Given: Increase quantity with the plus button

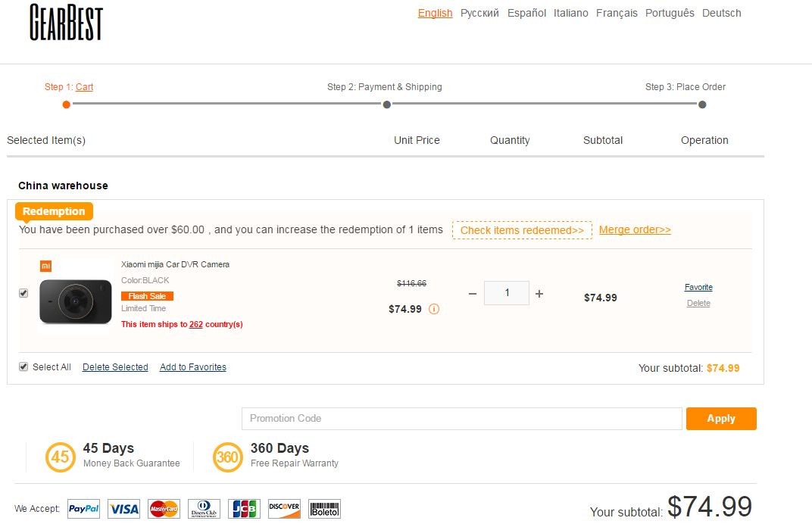Looking at the screenshot, I should (539, 294).
